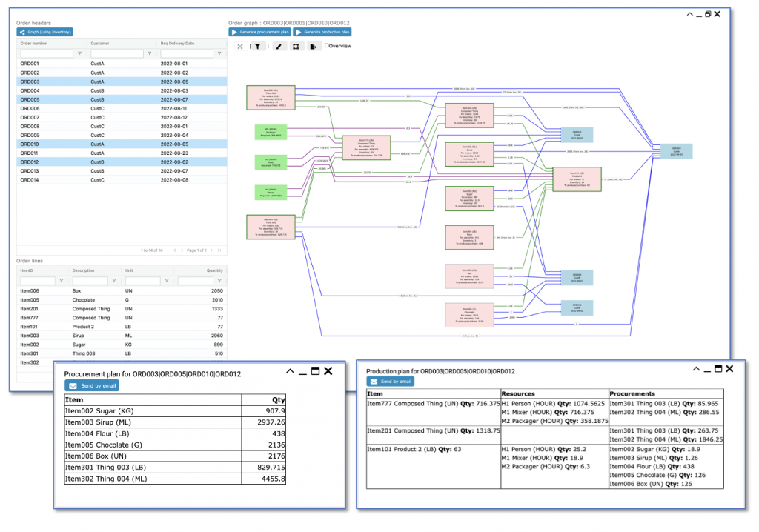This screenshot has width=759, height=532.
Task: Select the brush tool in the graph toolbar
Action: tap(279, 46)
